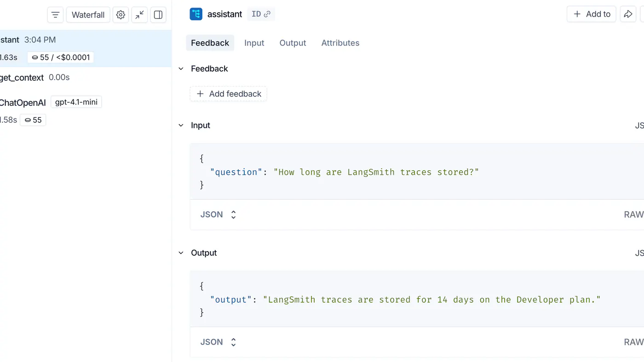Click the ChatOpenAI token count 55 badge
Screen dimensions: 644x362
click(33, 120)
